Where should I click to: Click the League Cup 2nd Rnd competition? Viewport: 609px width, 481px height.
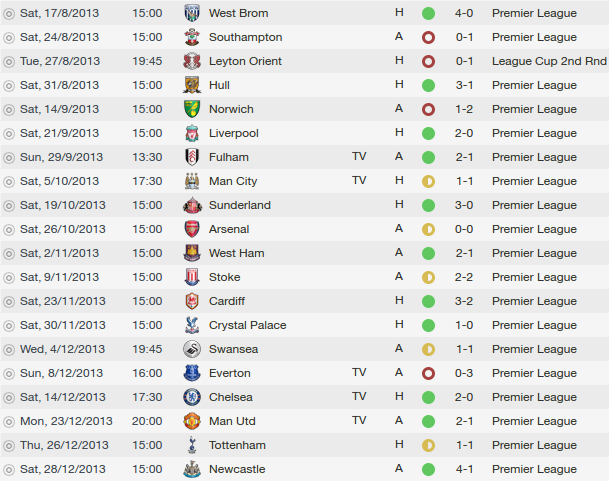(x=549, y=61)
